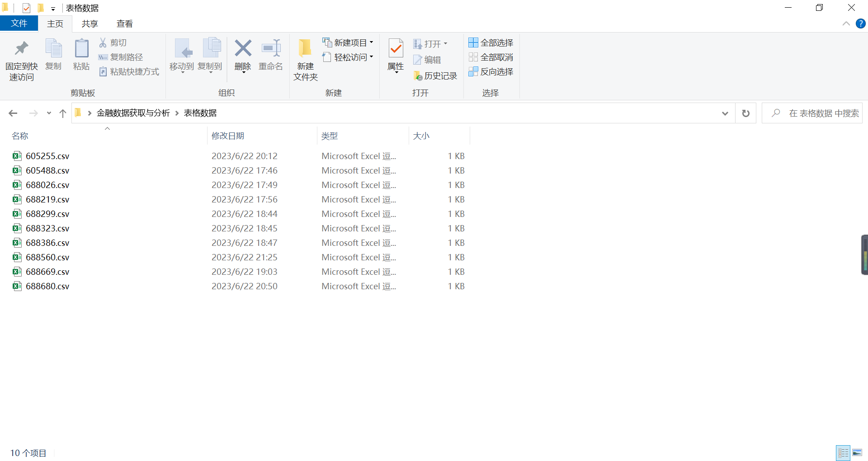Click the Cut (剪切) scissors icon
Image resolution: width=868 pixels, height=461 pixels.
103,42
